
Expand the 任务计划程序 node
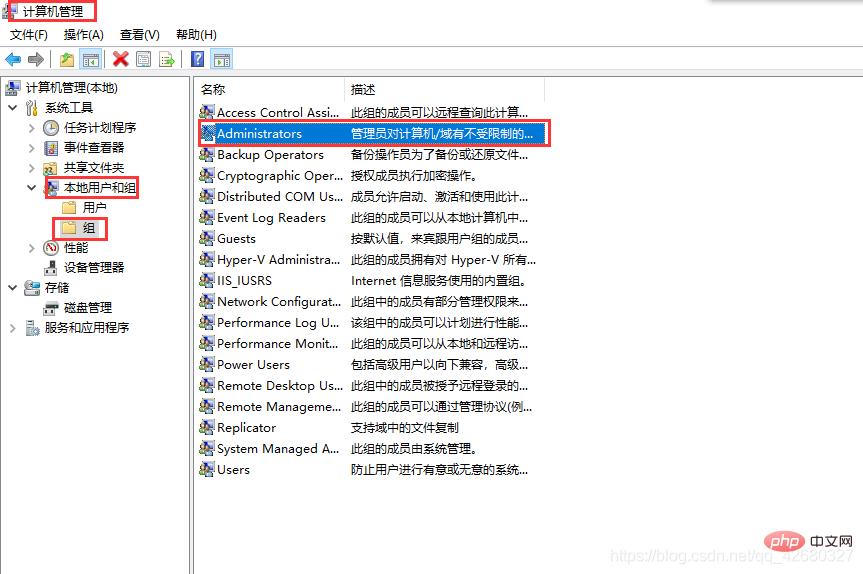pos(31,128)
